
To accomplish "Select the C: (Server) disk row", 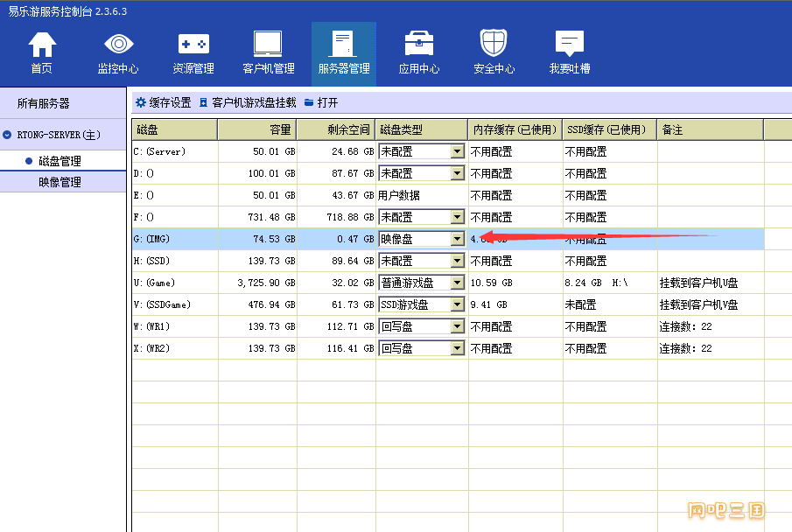I will 448,151.
